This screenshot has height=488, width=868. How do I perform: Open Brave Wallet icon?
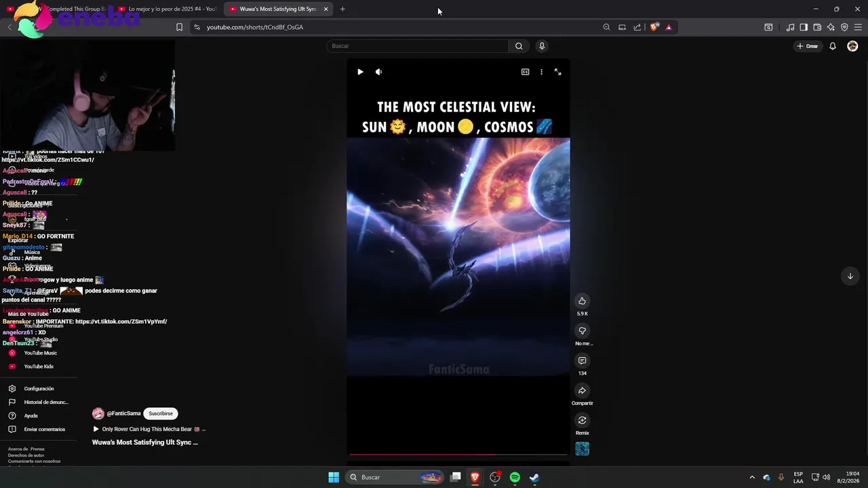pyautogui.click(x=817, y=27)
